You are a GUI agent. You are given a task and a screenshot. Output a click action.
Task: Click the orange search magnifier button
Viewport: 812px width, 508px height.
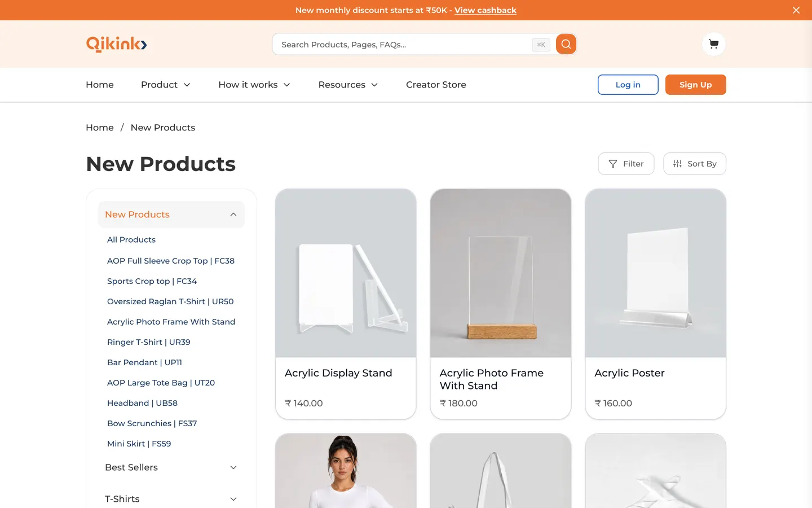566,44
